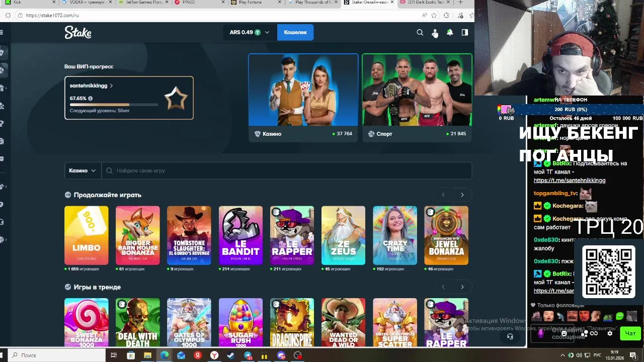
Task: Click the microphone icon in chat box
Action: click(541, 333)
